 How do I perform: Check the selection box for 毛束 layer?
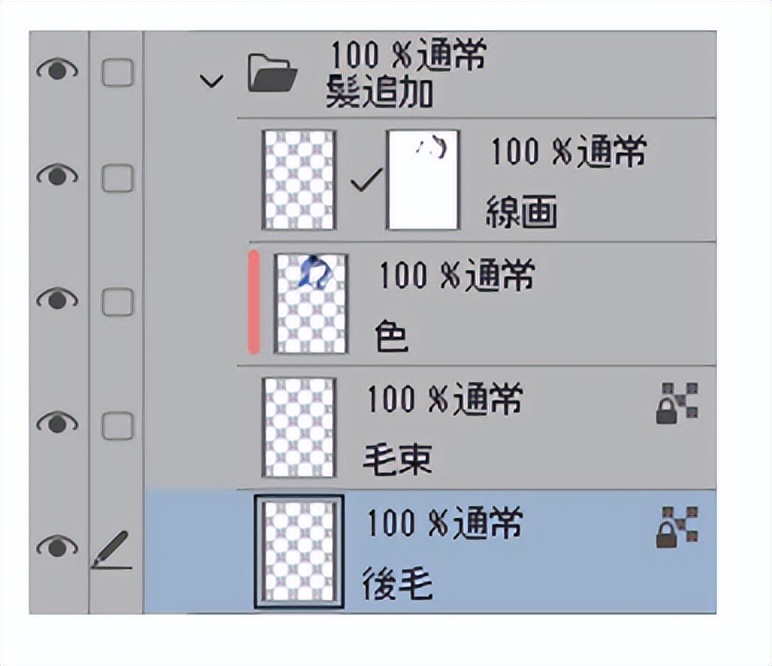coord(118,426)
